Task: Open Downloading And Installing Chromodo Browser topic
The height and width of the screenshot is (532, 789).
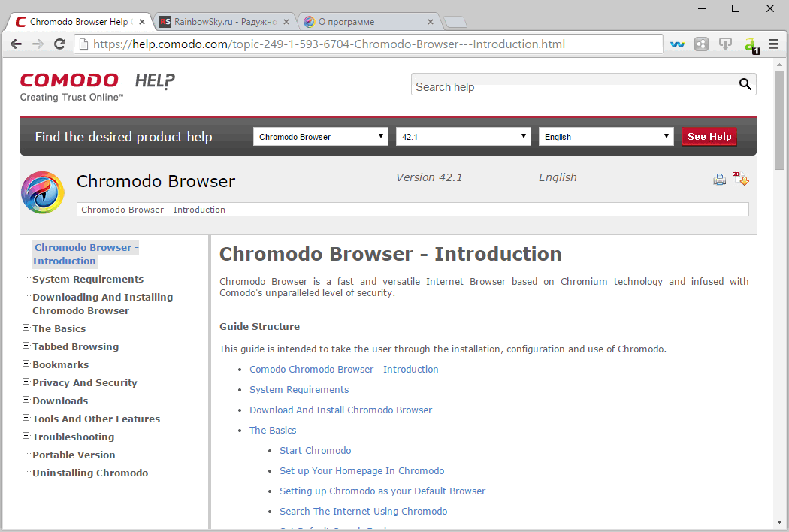Action: 103,304
